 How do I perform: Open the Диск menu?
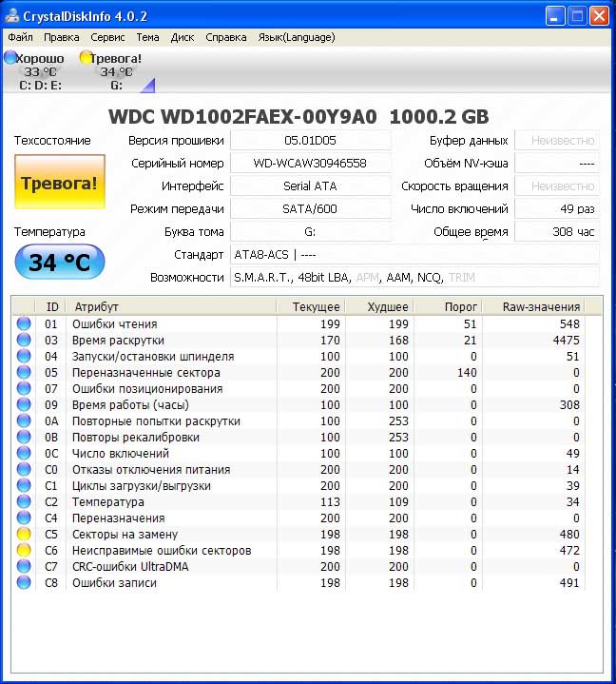183,37
